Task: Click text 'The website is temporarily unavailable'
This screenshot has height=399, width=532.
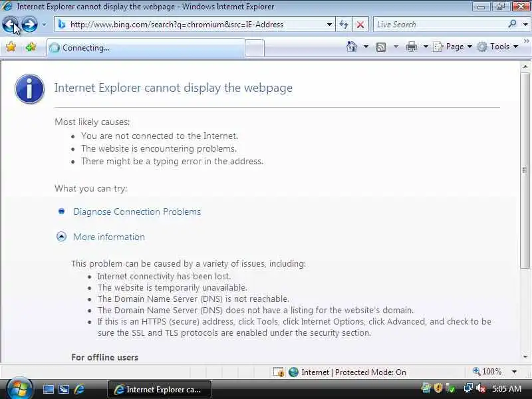Action: tap(172, 288)
